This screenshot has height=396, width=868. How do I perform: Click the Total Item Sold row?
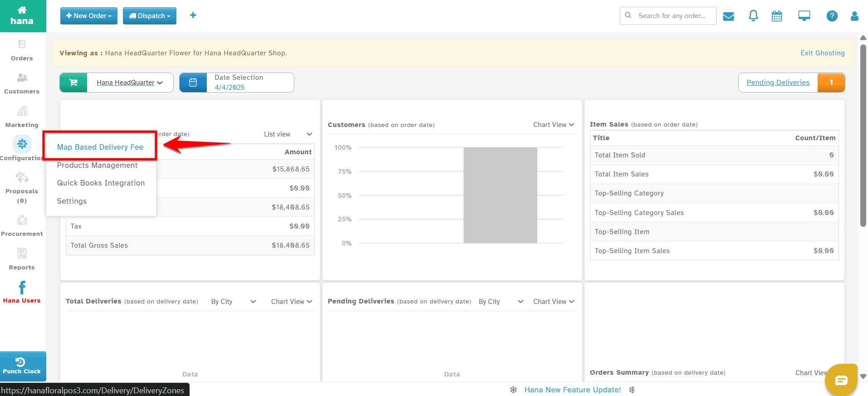click(x=714, y=155)
